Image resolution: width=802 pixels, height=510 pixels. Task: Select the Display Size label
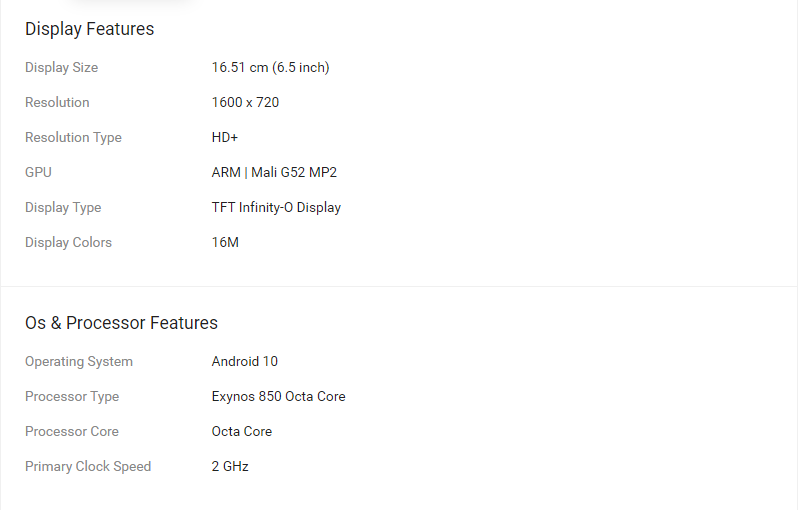coord(61,68)
